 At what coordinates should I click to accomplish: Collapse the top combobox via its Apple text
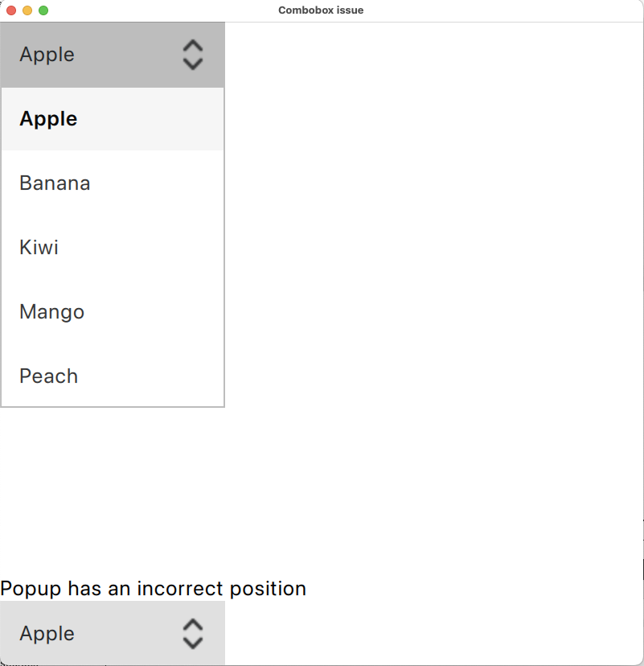click(47, 55)
